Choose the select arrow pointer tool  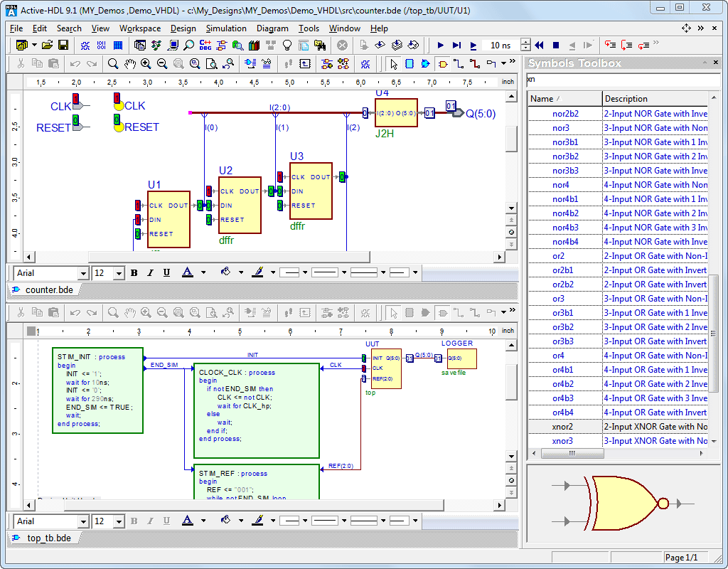pyautogui.click(x=394, y=63)
